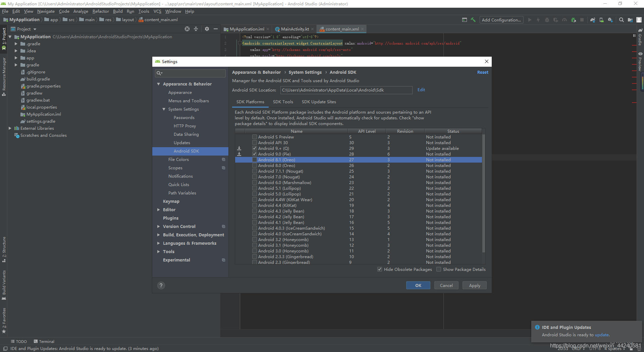Screen dimensions: 644x352
Task: Uncheck the Android 9.+ (Q) checkbox
Action: (x=255, y=148)
